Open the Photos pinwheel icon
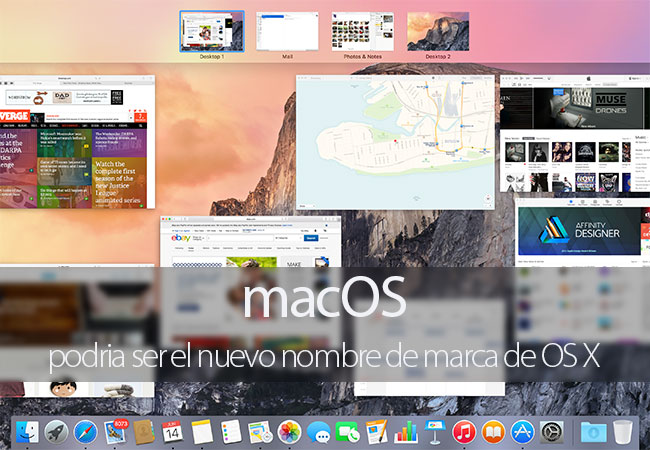The width and height of the screenshot is (650, 450). (x=289, y=432)
